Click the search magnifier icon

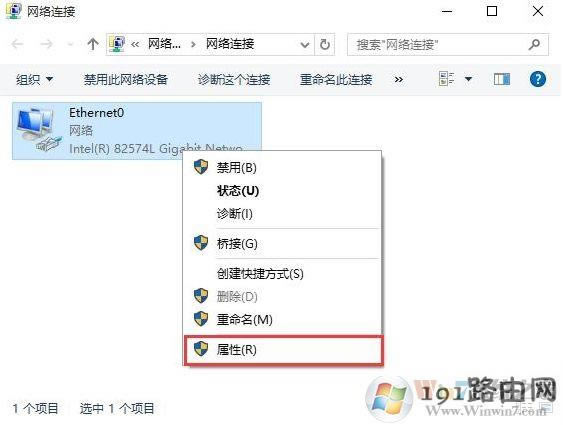point(534,45)
